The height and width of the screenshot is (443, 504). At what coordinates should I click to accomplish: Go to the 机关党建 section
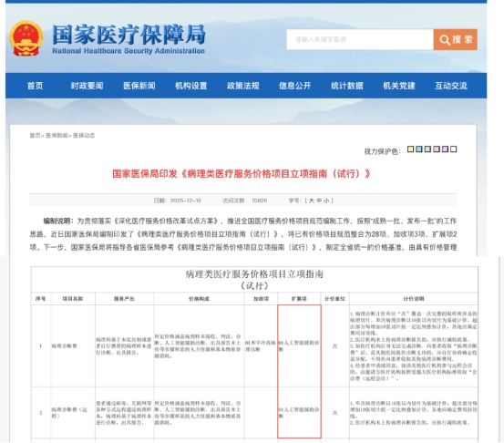click(399, 86)
